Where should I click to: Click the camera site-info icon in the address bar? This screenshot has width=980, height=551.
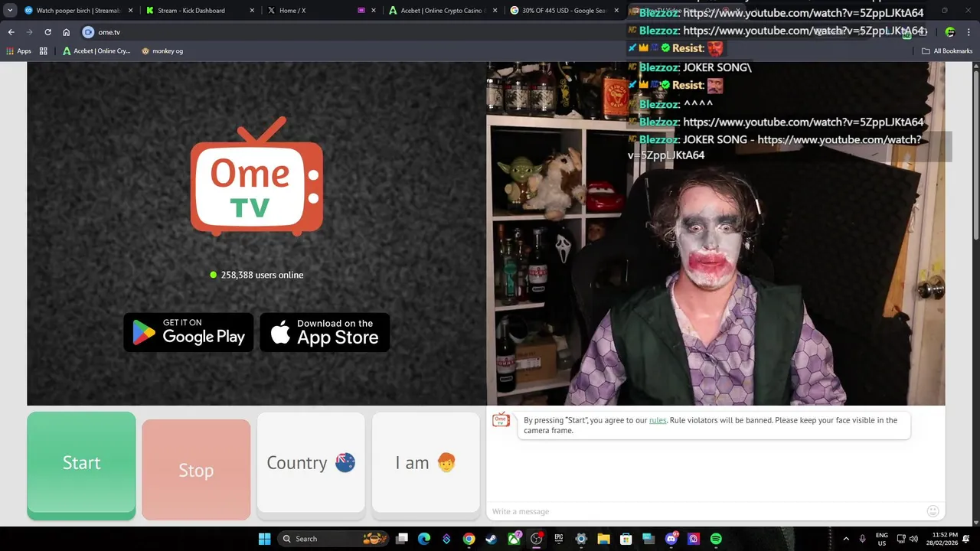click(x=88, y=32)
